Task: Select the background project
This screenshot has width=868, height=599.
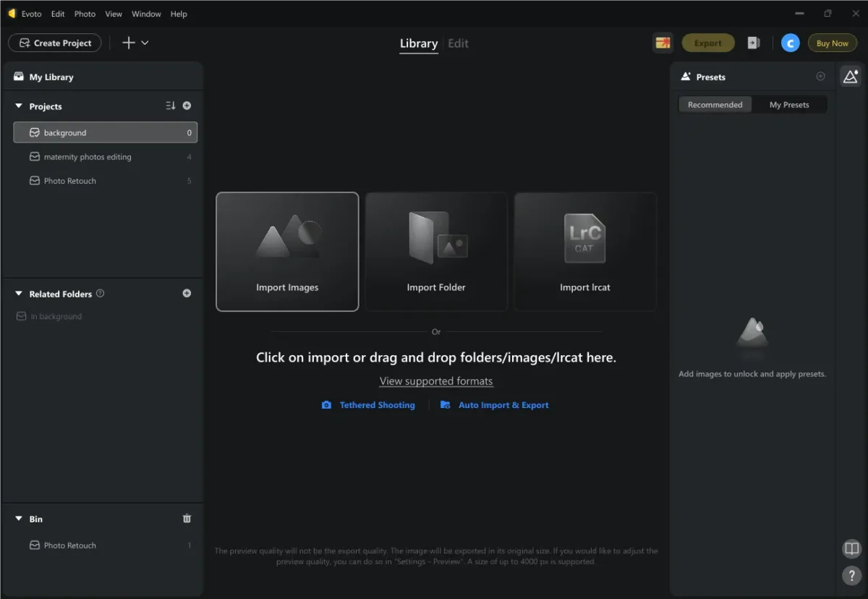Action: click(x=105, y=132)
